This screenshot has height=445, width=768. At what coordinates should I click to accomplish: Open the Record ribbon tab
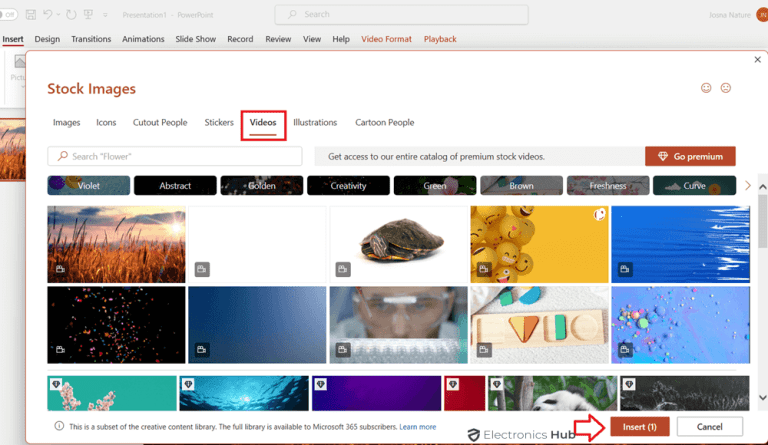click(240, 39)
